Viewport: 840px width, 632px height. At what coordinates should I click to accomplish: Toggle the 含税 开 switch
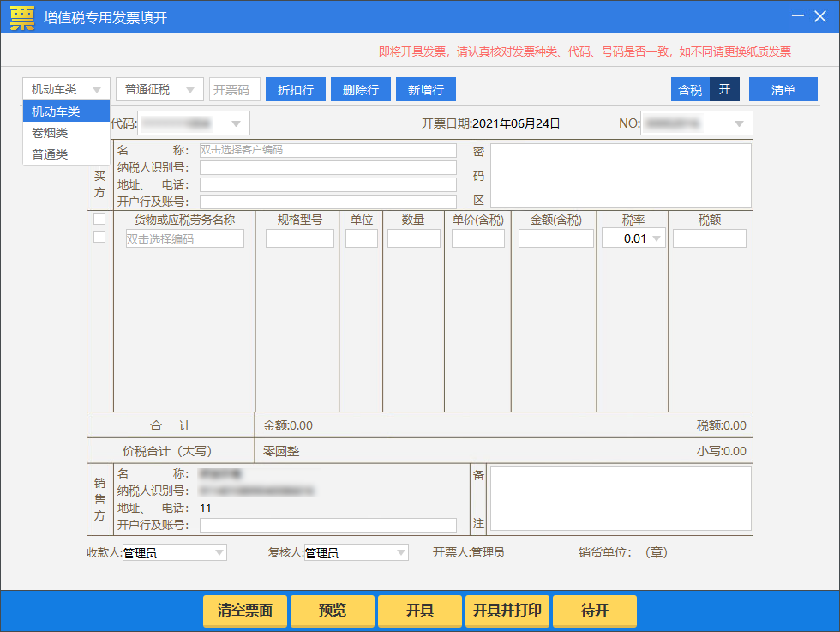pyautogui.click(x=724, y=90)
